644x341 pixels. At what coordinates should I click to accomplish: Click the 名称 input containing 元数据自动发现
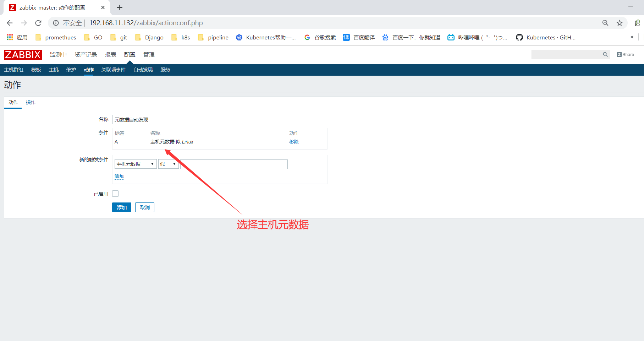pyautogui.click(x=202, y=119)
